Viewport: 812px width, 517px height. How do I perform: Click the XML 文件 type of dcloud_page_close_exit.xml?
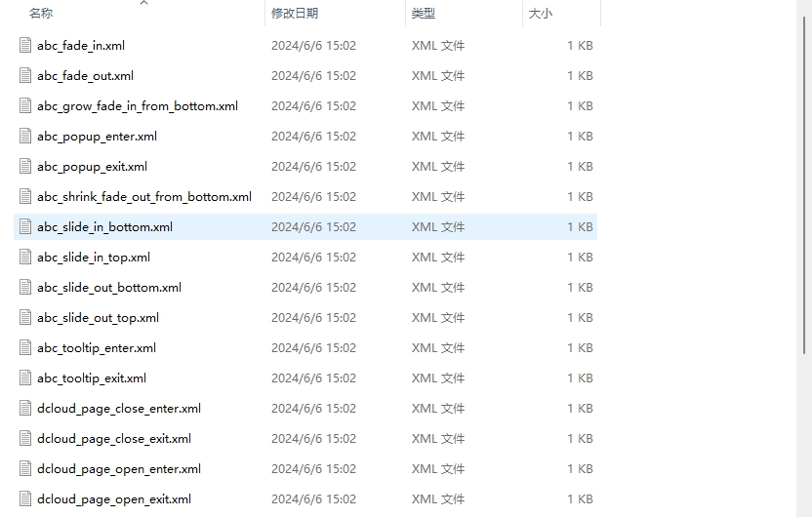[438, 439]
